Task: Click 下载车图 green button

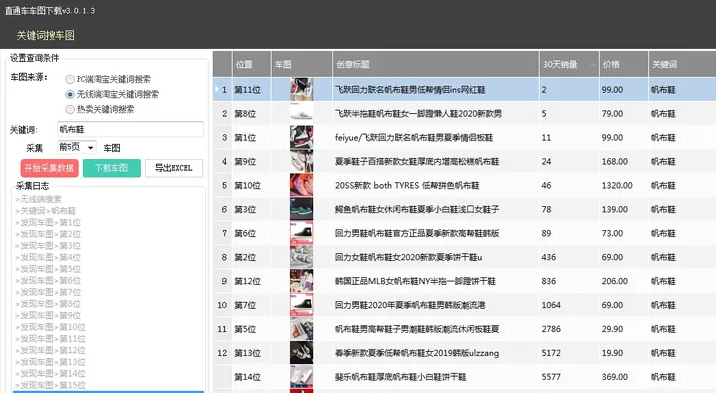Action: 112,168
